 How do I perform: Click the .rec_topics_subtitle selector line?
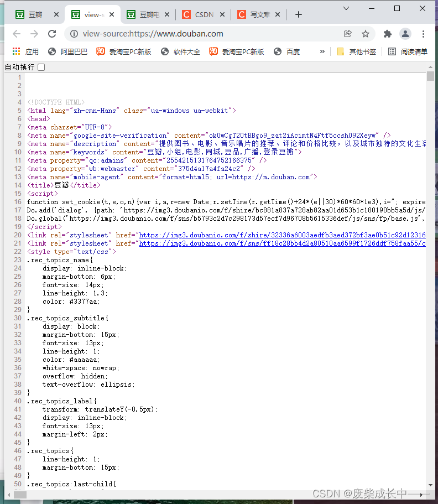coord(67,318)
